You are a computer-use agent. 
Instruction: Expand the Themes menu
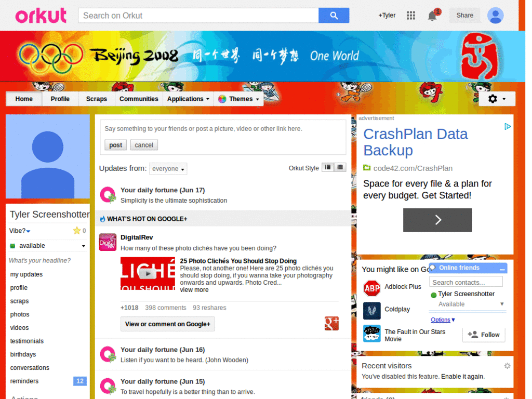[x=239, y=99]
